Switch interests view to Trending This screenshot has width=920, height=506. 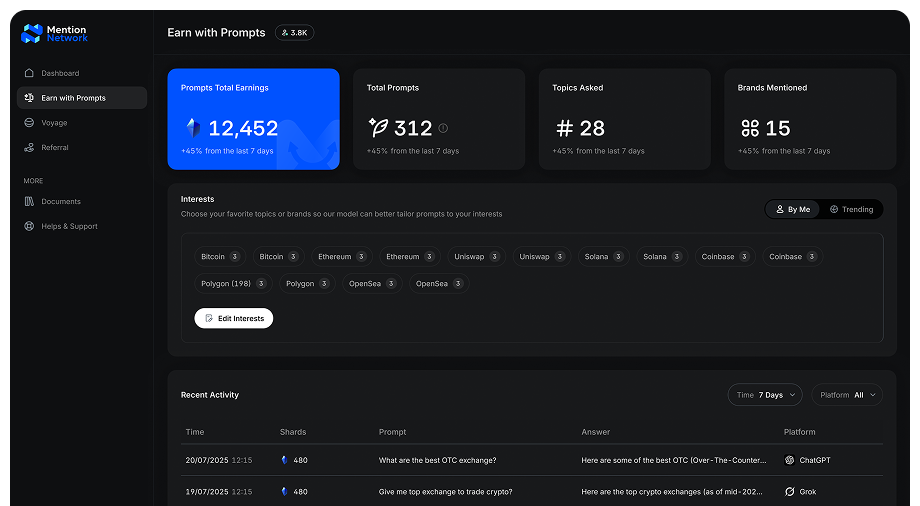point(851,209)
